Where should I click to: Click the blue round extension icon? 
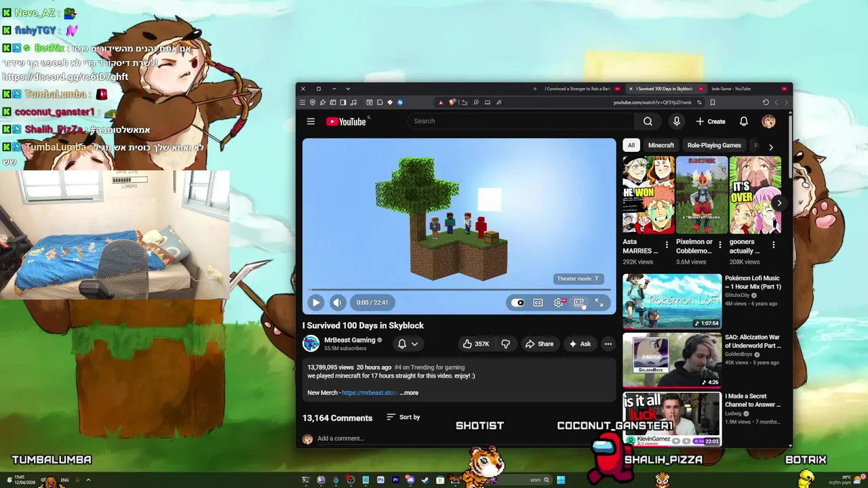(x=400, y=102)
